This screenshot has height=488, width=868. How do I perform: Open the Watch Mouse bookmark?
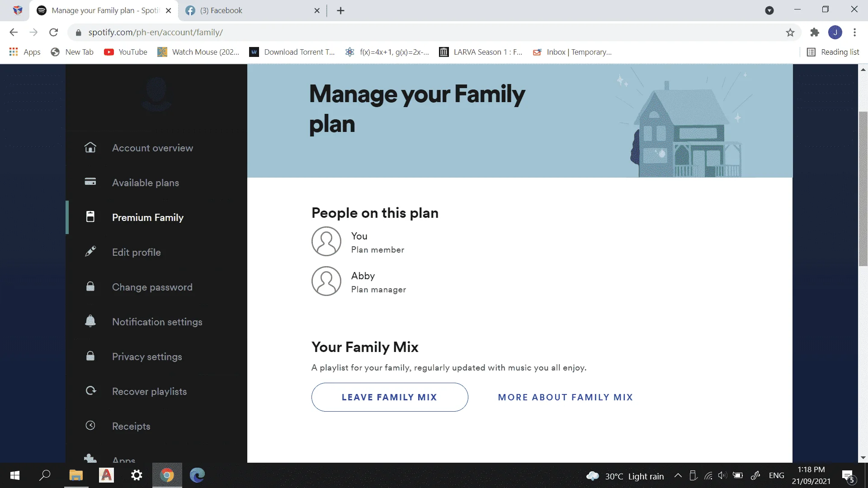tap(198, 52)
